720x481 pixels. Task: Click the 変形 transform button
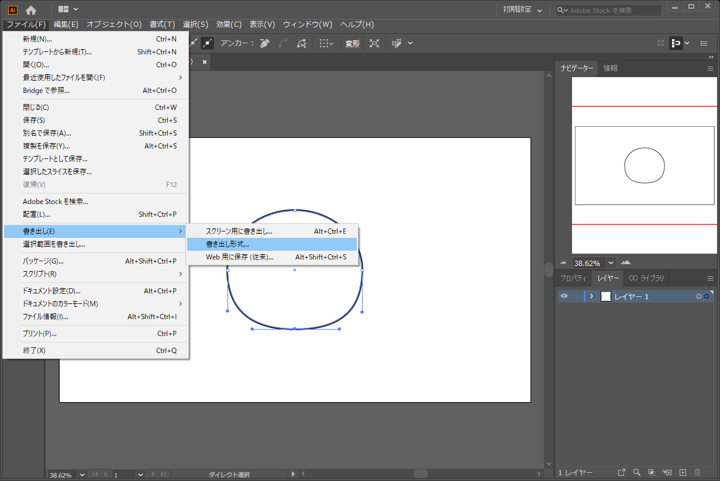[x=352, y=44]
